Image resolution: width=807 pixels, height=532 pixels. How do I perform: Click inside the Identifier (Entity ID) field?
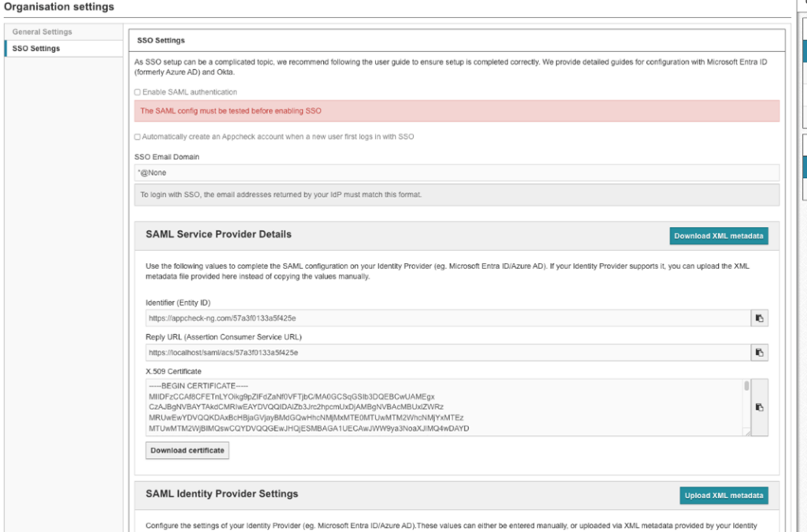[x=446, y=318]
